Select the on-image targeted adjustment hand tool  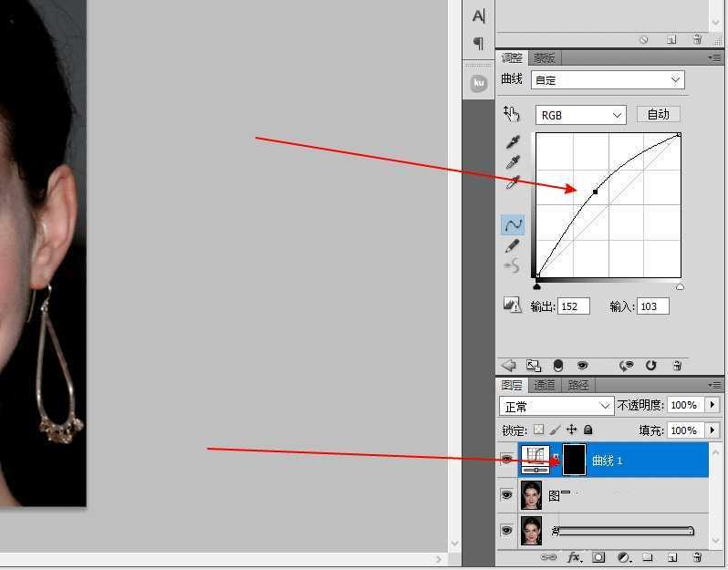pyautogui.click(x=511, y=114)
